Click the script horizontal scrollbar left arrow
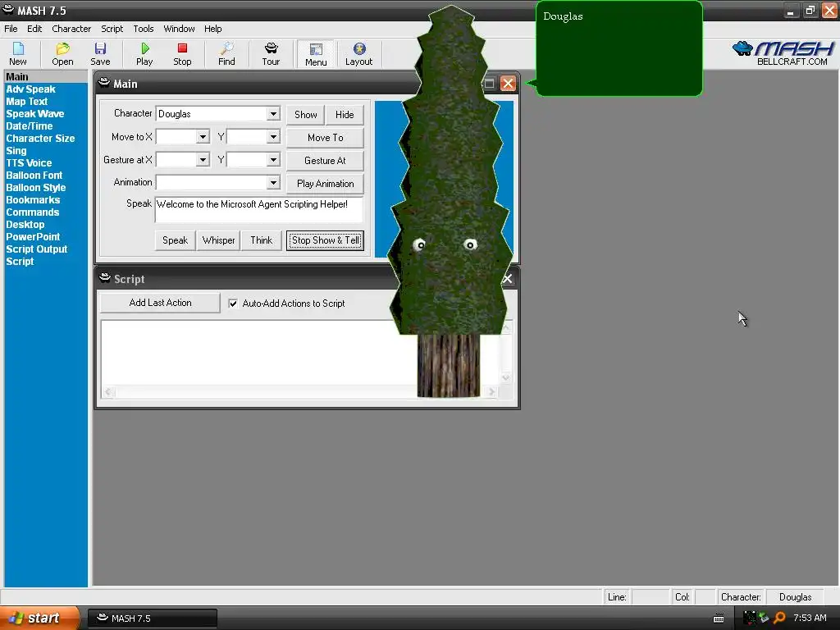The width and height of the screenshot is (840, 630). (108, 392)
